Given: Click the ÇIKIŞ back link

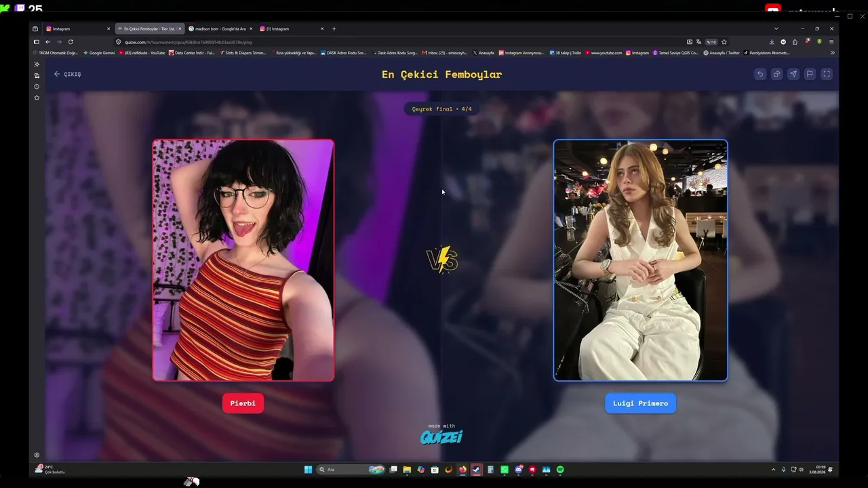Looking at the screenshot, I should pyautogui.click(x=68, y=74).
